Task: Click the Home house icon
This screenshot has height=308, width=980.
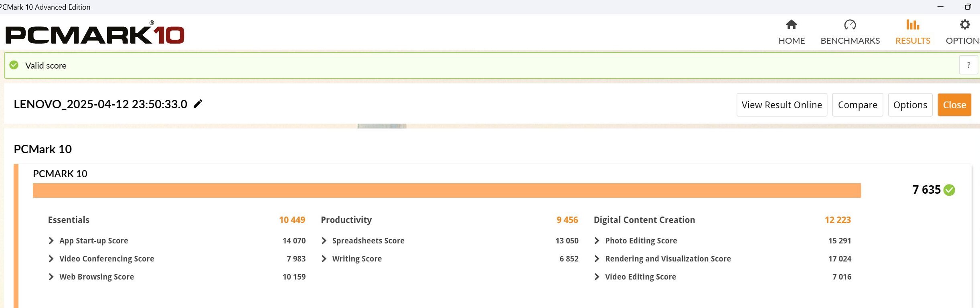Action: (792, 25)
